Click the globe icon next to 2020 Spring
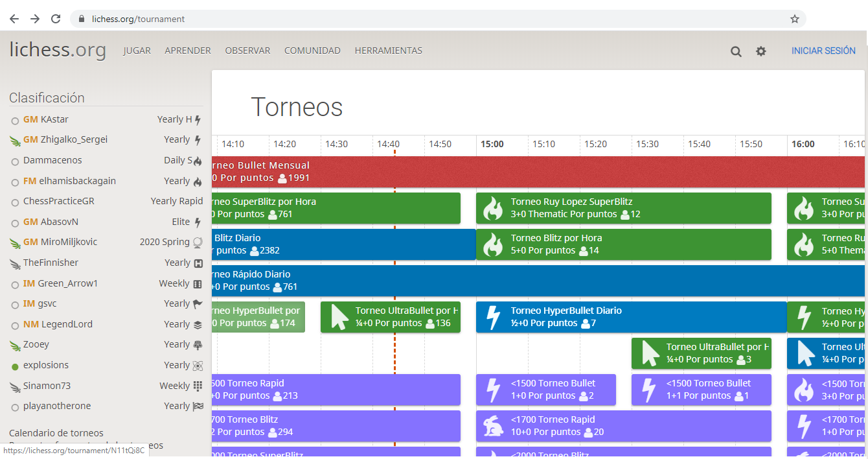 point(198,242)
